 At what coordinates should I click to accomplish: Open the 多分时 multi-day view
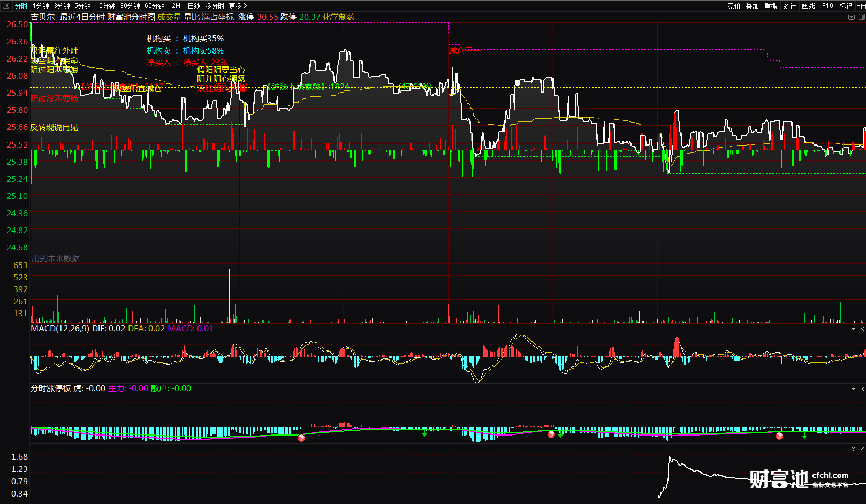(215, 6)
